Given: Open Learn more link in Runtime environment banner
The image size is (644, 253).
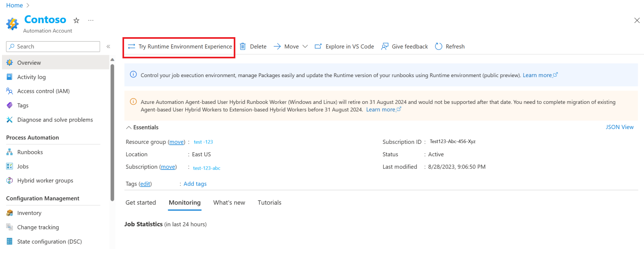Looking at the screenshot, I should 540,75.
